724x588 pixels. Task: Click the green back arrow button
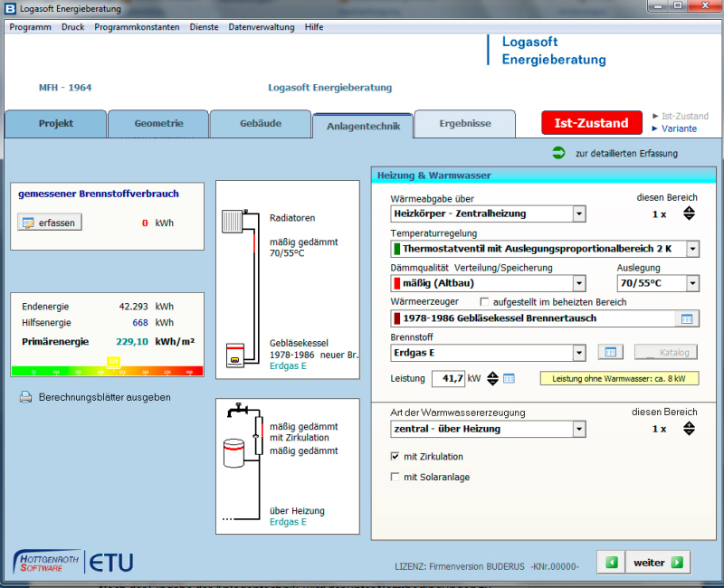coord(612,562)
